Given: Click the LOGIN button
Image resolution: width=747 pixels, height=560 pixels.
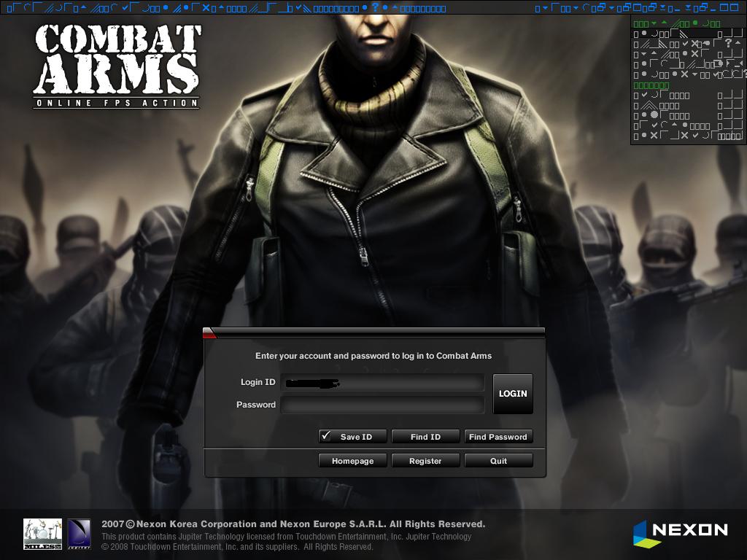Looking at the screenshot, I should pyautogui.click(x=513, y=394).
